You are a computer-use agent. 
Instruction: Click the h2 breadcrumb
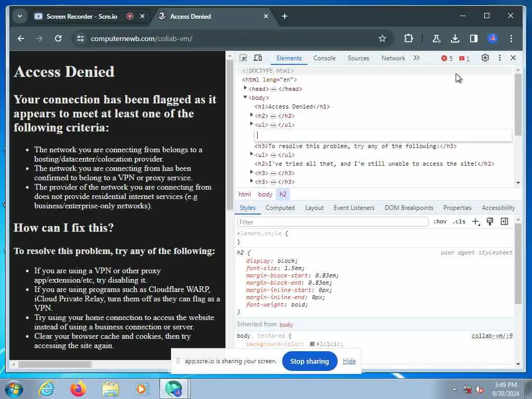[283, 194]
